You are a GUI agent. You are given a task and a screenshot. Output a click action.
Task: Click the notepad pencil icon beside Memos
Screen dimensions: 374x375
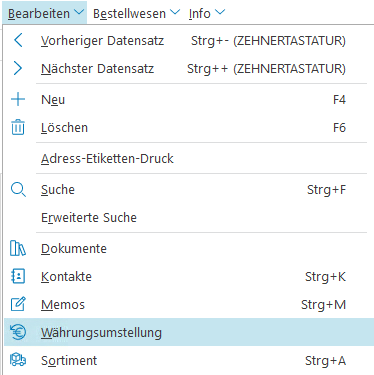coord(18,304)
